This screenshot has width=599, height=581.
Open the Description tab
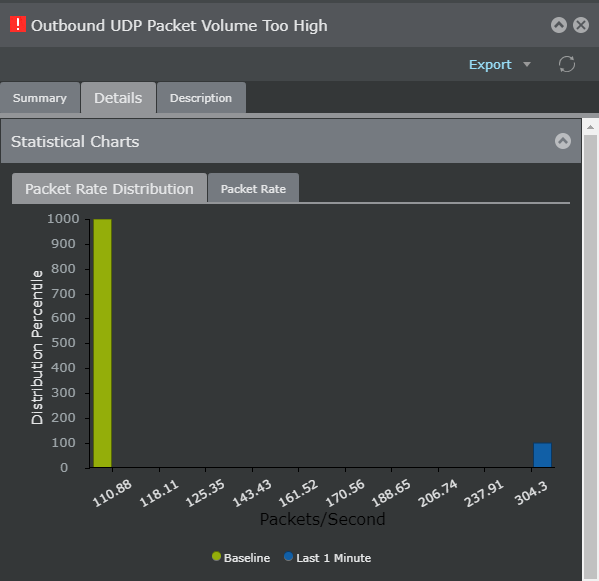click(x=201, y=98)
